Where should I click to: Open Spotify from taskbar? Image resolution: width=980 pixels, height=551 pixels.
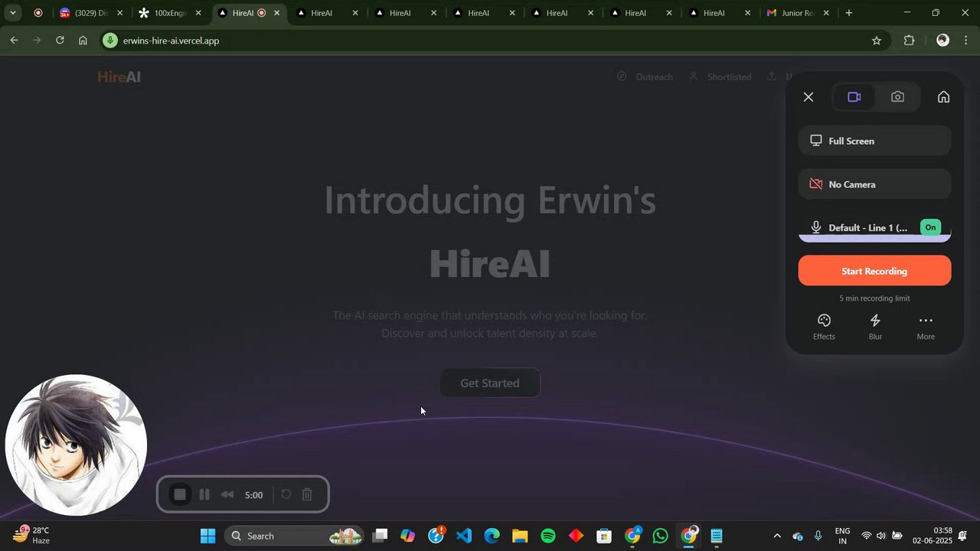[x=548, y=536]
